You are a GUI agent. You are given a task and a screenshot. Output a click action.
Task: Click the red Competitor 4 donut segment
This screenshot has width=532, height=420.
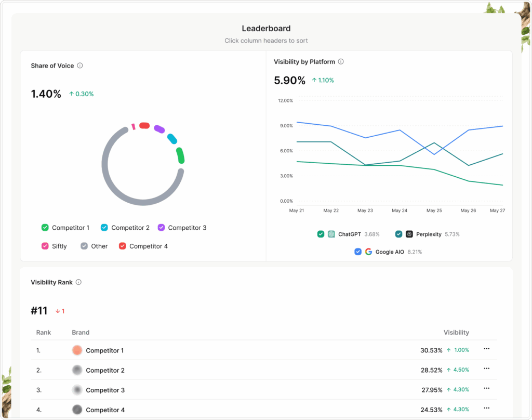(144, 126)
